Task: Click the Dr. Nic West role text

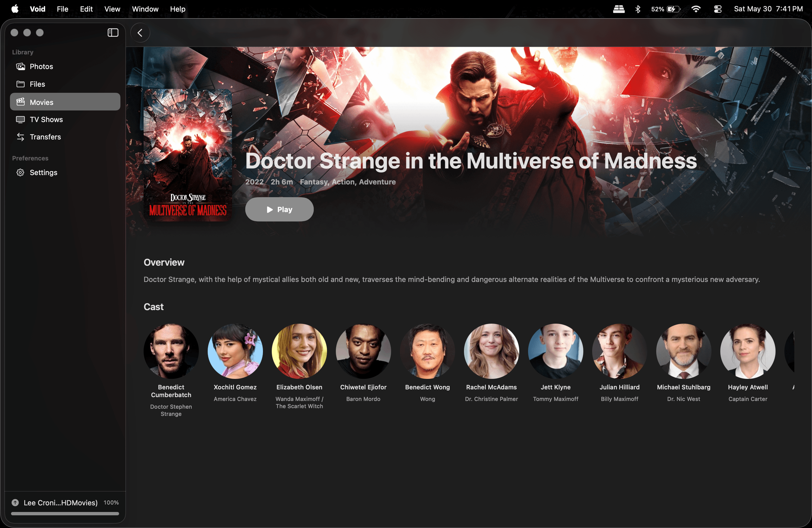Action: [684, 399]
